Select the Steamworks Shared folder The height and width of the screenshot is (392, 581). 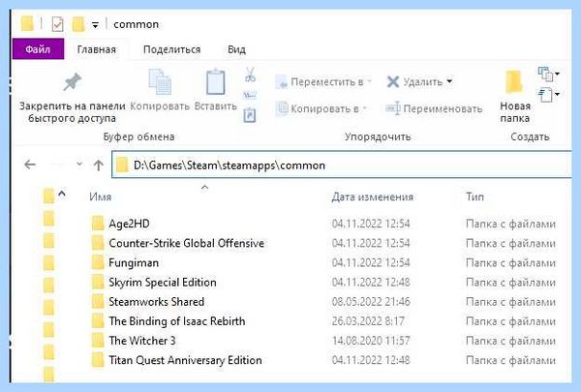(x=156, y=302)
